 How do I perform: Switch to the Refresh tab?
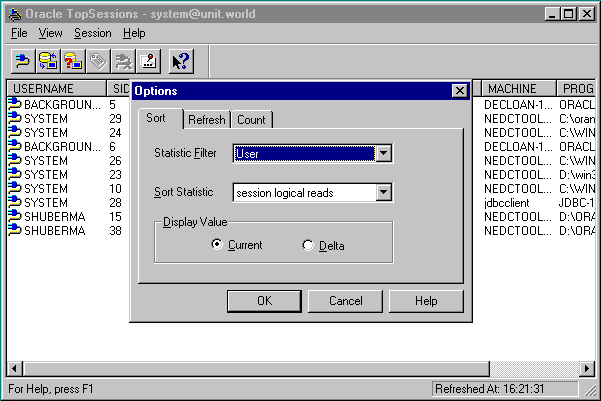click(207, 120)
